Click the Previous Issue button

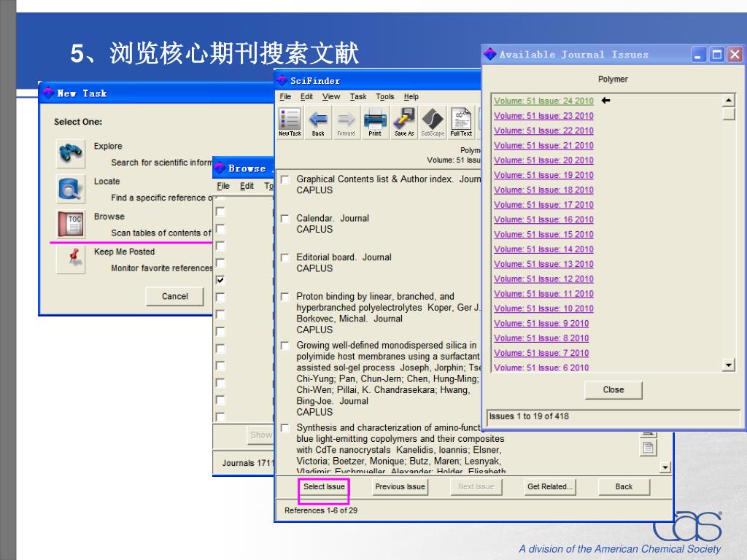(400, 486)
